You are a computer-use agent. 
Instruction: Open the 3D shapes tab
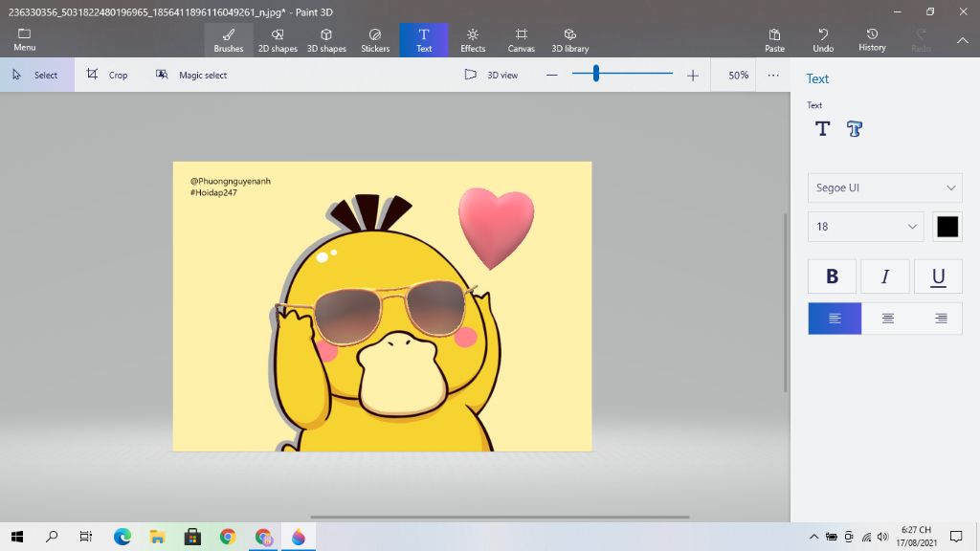(x=326, y=40)
